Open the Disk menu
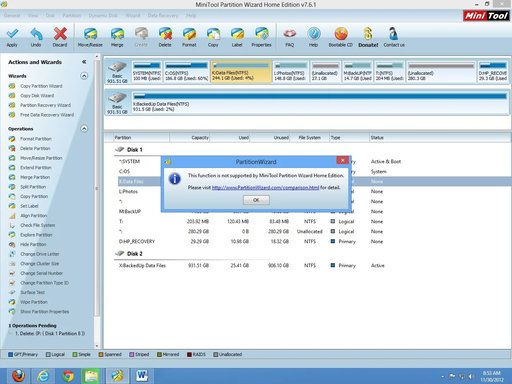The height and width of the screenshot is (384, 512). pos(50,16)
